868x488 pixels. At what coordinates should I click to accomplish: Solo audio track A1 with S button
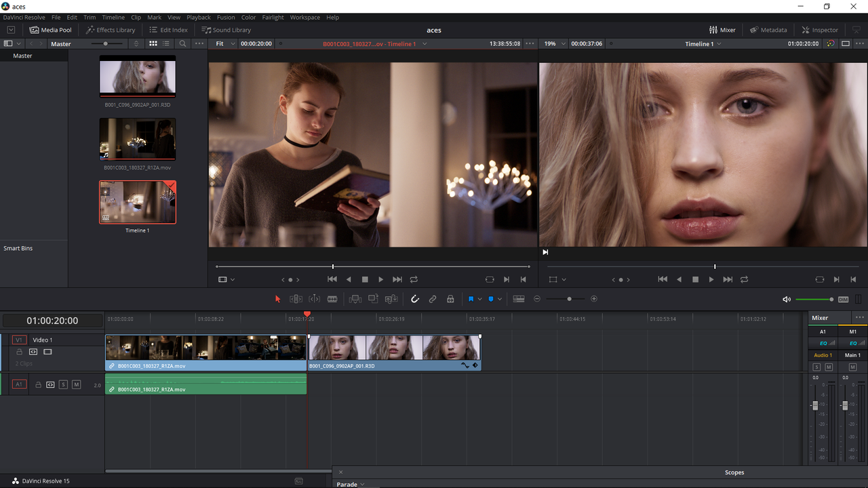coord(63,384)
